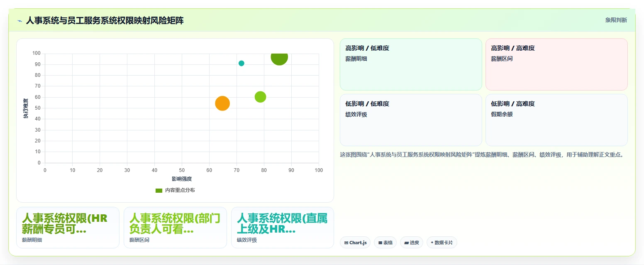Image resolution: width=644 pixels, height=265 pixels.
Task: Click the 薪酬明细 caption under the first data card
Action: [32, 240]
